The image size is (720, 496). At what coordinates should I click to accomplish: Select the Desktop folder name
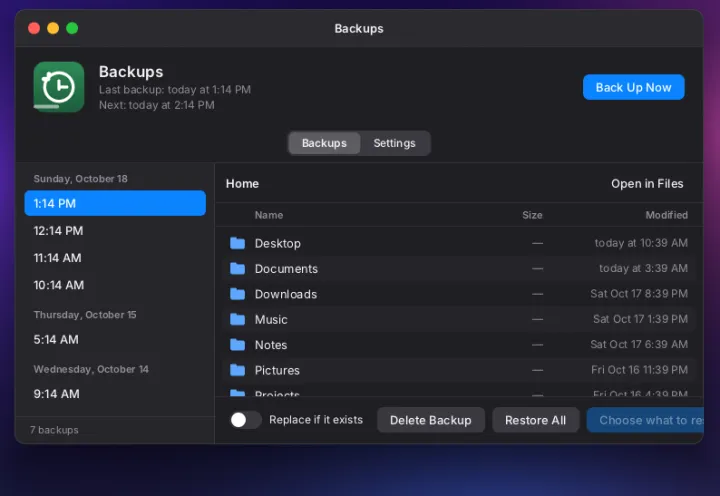point(278,243)
